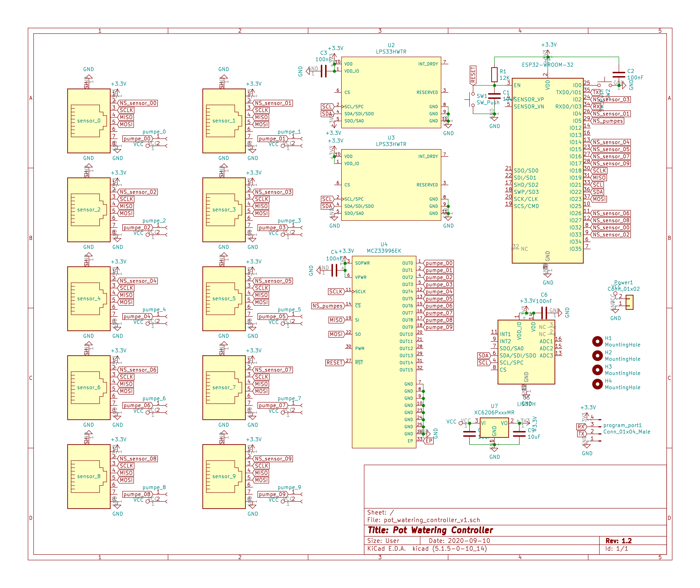700x588 pixels.
Task: Click the 'Title: Pot Watering Controller' text
Action: point(430,530)
